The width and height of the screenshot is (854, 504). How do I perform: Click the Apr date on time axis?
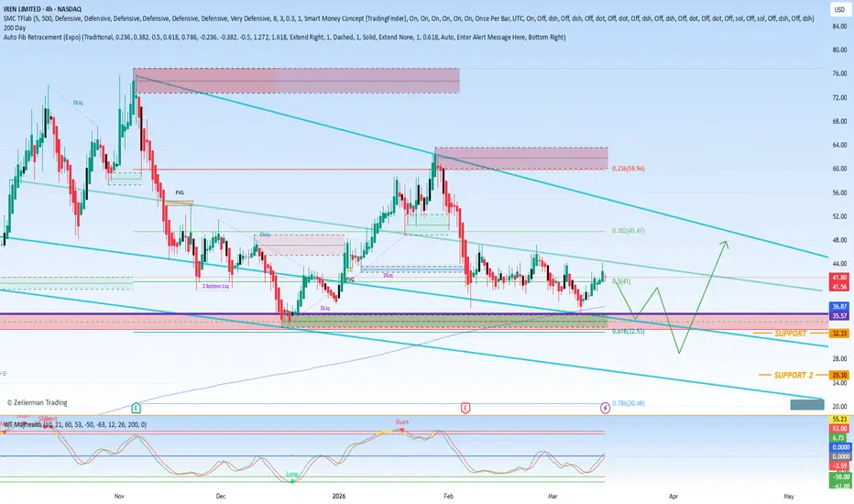(x=673, y=496)
